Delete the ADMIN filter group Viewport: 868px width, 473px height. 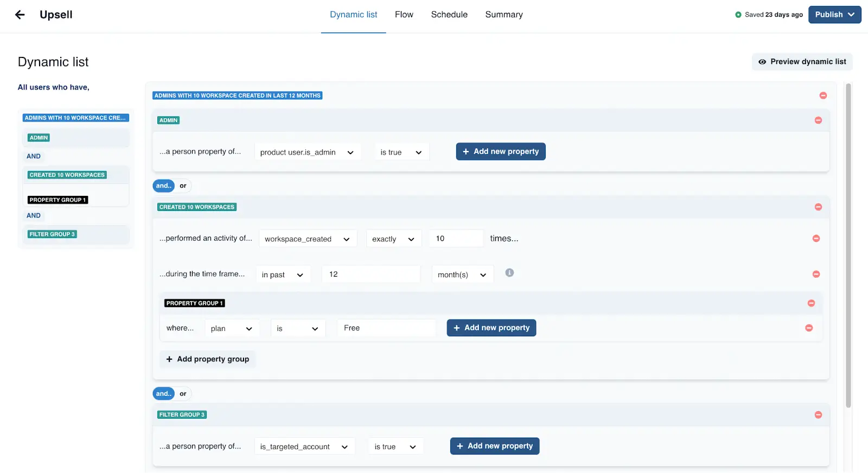click(x=818, y=120)
